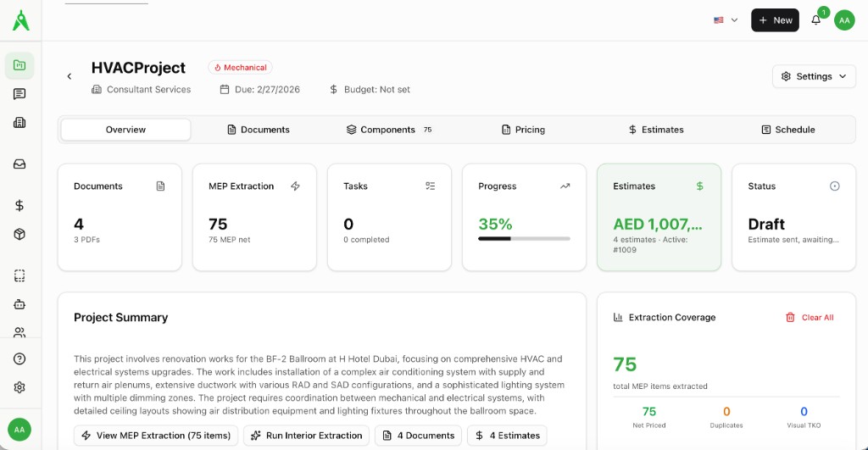Image resolution: width=868 pixels, height=450 pixels.
Task: Expand the project Settings dropdown
Action: click(813, 76)
